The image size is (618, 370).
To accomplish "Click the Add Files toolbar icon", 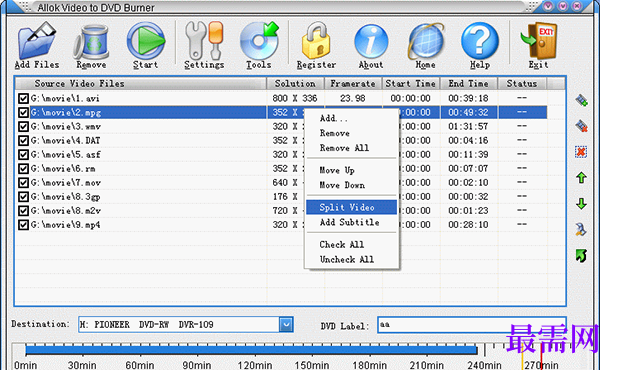I will click(x=37, y=41).
